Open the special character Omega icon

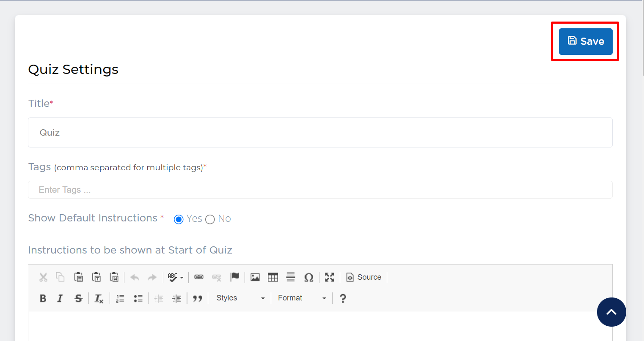tap(308, 277)
